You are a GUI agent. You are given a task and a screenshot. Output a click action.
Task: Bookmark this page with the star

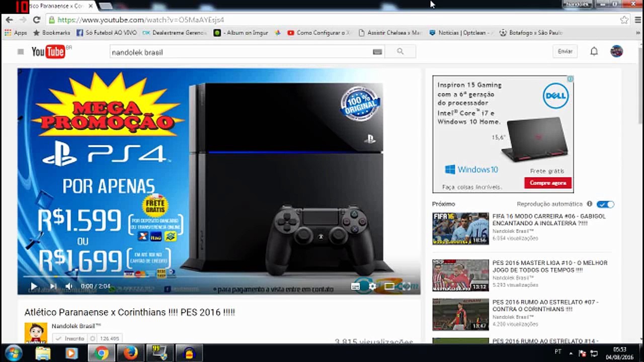pyautogui.click(x=624, y=20)
